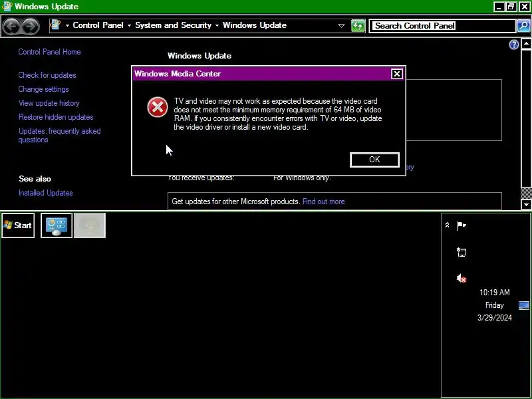Image resolution: width=532 pixels, height=399 pixels.
Task: Click the muted volume tray icon
Action: pyautogui.click(x=462, y=279)
